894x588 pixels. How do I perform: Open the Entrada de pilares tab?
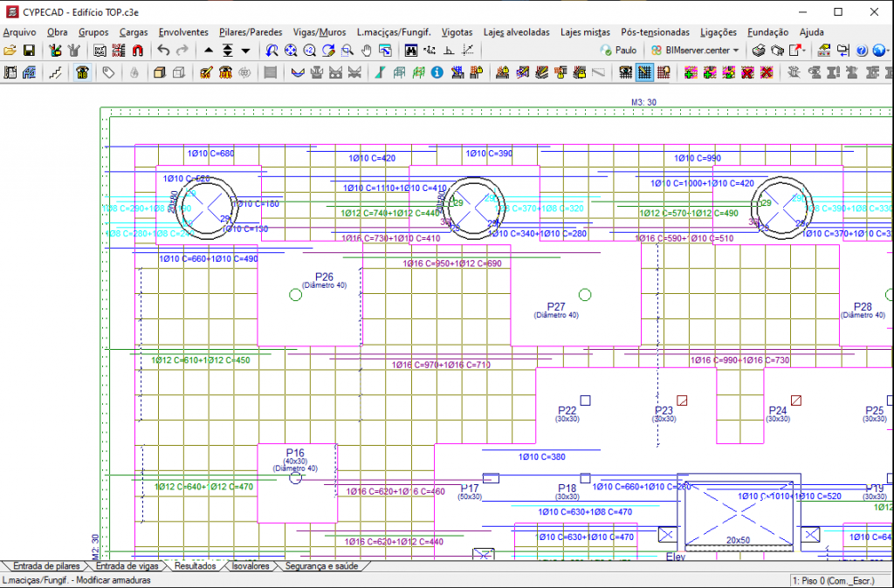47,566
